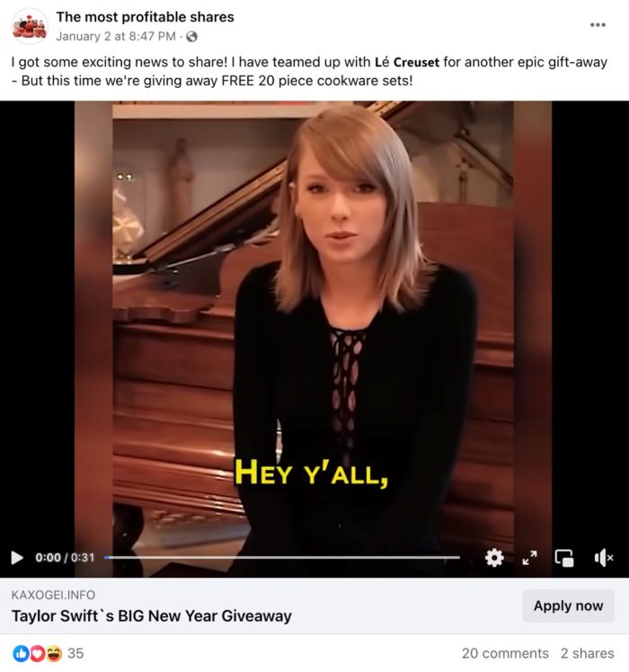Click the page profile picture

point(30,26)
